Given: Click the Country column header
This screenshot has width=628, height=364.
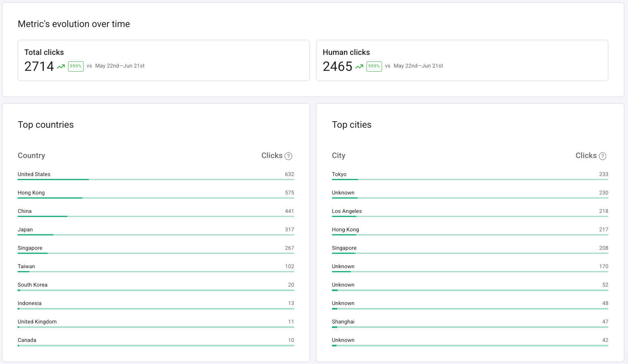Looking at the screenshot, I should pyautogui.click(x=31, y=156).
